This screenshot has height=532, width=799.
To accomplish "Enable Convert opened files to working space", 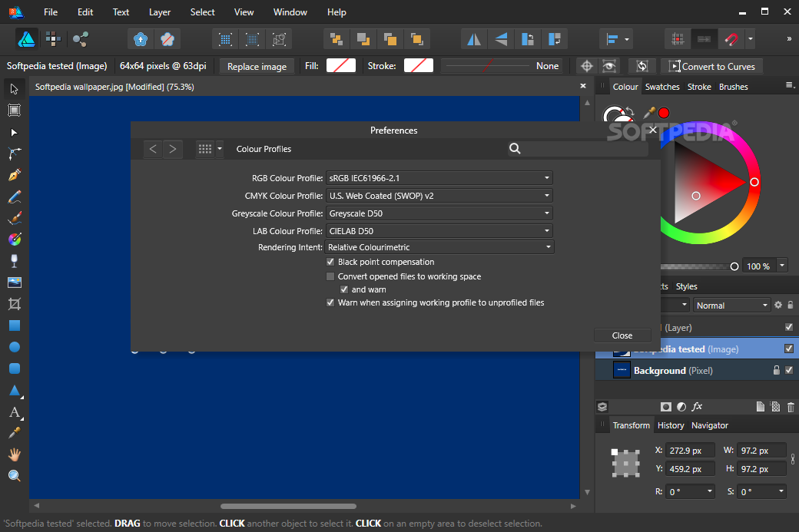I will click(x=330, y=276).
